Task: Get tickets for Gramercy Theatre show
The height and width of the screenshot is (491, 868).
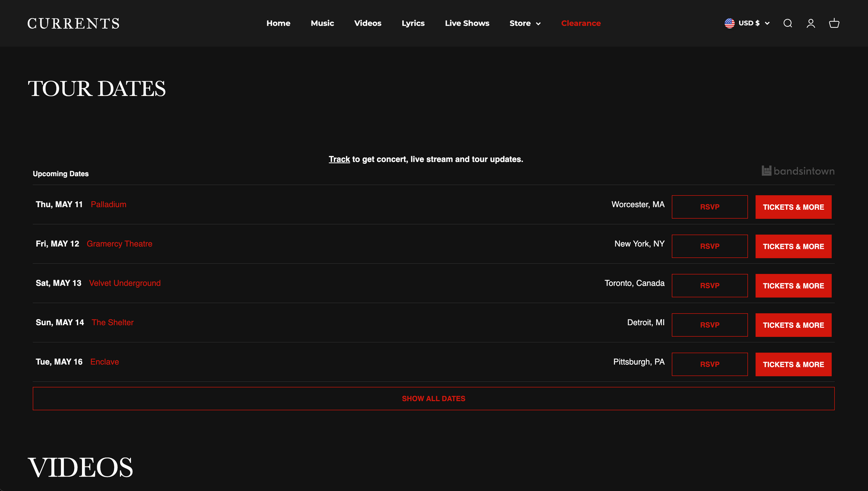Action: coord(793,247)
